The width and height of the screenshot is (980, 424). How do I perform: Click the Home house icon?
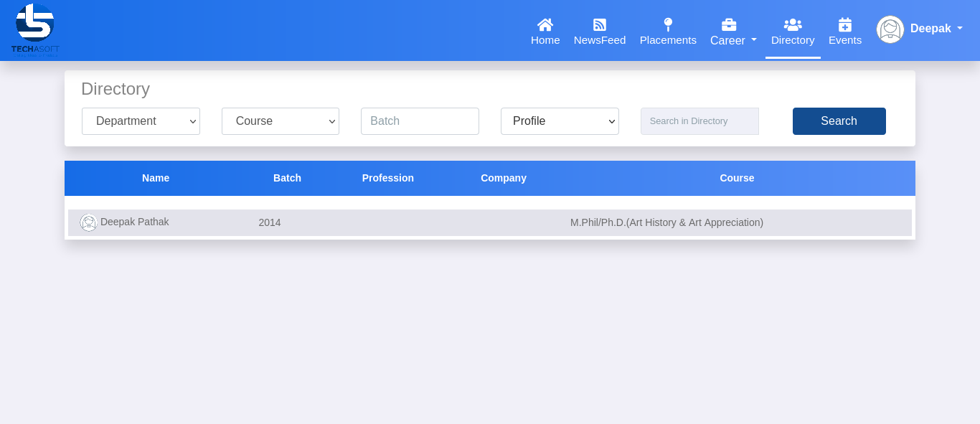coord(545,24)
